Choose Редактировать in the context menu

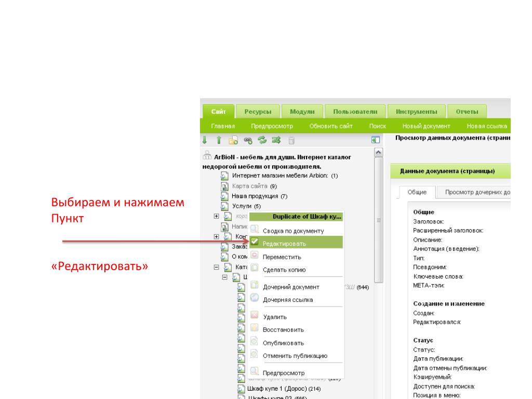[296, 243]
